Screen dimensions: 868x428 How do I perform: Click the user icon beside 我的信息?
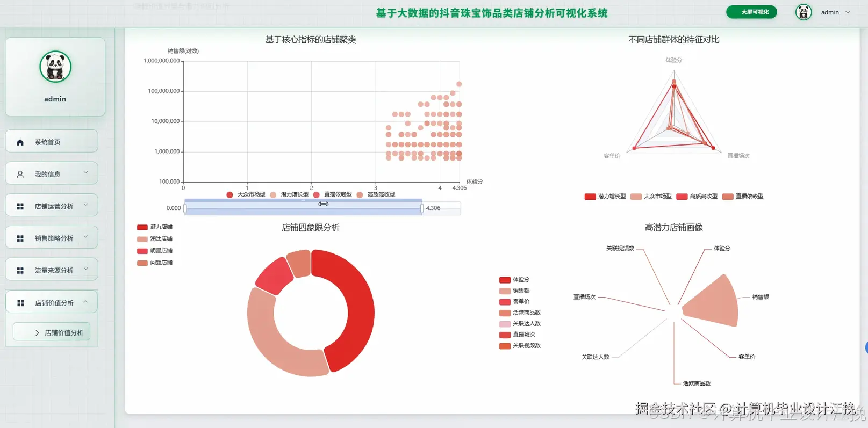(x=20, y=174)
